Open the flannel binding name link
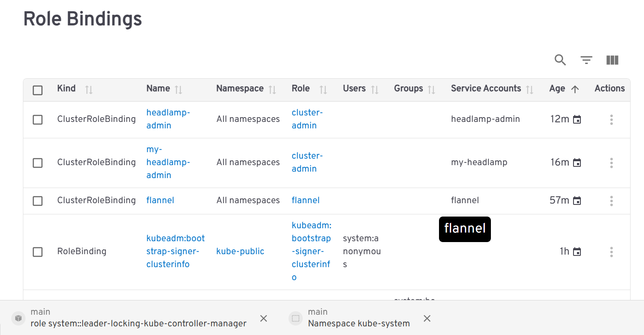 160,200
